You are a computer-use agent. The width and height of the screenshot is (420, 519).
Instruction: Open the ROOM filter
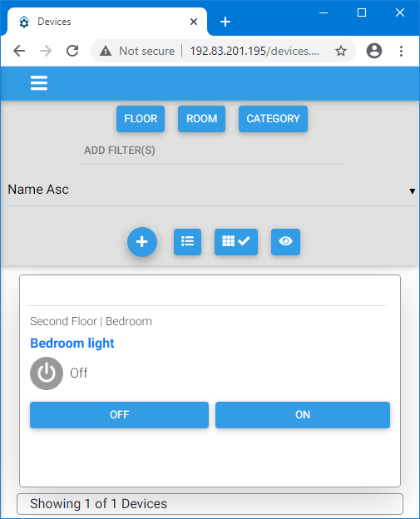(201, 119)
